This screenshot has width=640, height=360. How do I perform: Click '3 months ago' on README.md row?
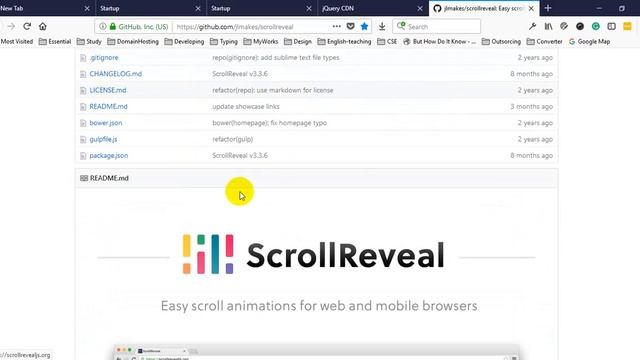point(531,107)
